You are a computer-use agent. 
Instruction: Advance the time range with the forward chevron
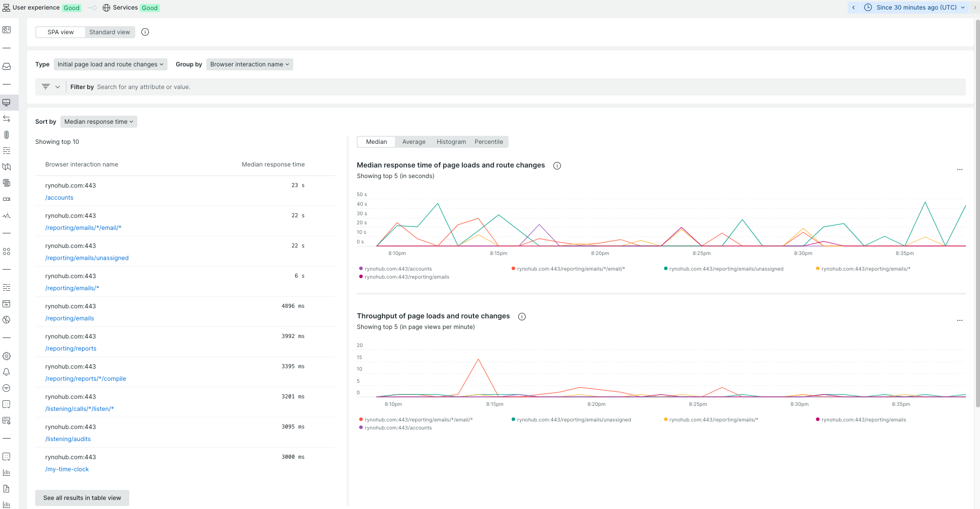pyautogui.click(x=975, y=8)
